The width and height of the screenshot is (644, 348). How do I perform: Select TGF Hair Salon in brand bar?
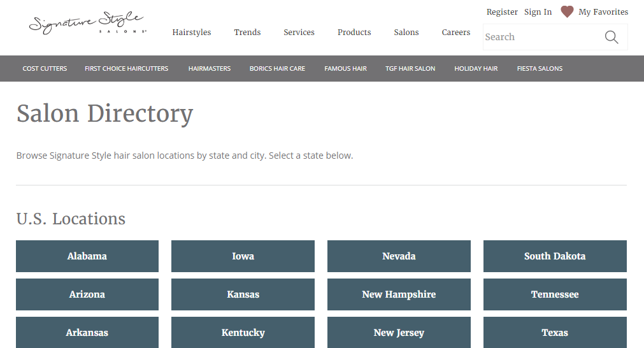pos(410,69)
